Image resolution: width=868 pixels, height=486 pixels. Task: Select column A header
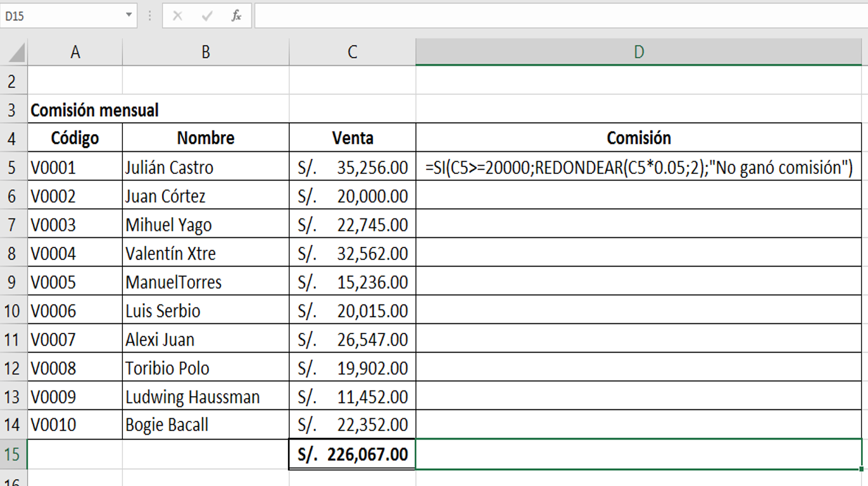(x=75, y=53)
